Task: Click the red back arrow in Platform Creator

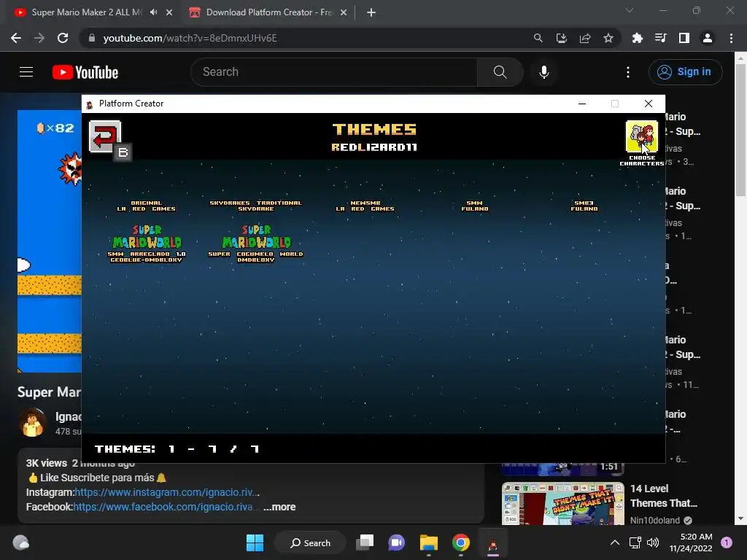Action: pos(105,136)
